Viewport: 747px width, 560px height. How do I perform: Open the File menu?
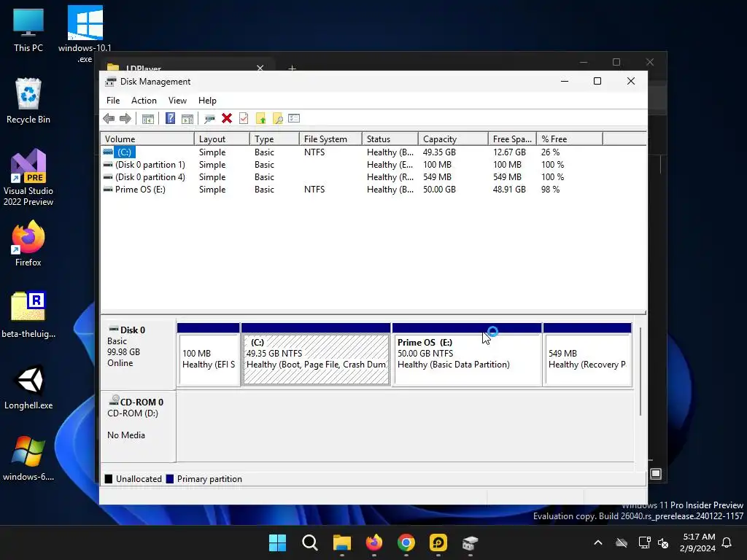[x=113, y=101]
